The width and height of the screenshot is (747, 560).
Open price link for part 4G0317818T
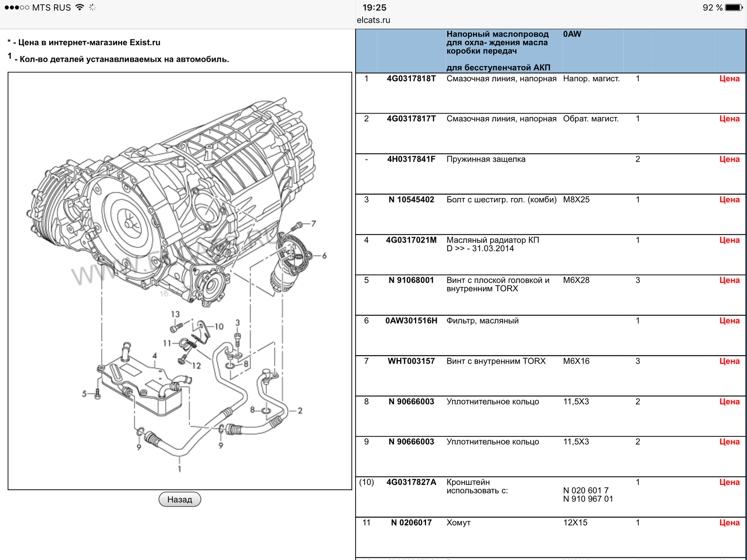point(729,79)
